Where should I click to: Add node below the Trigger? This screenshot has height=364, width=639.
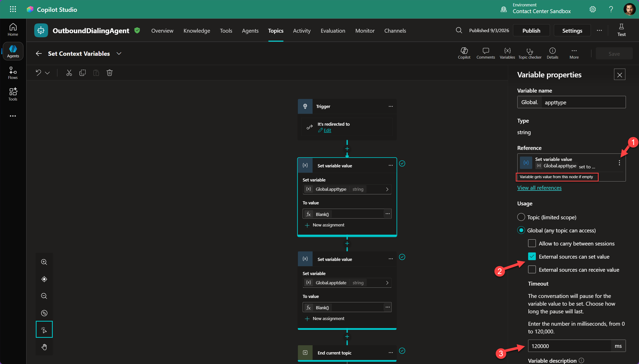pos(347,149)
